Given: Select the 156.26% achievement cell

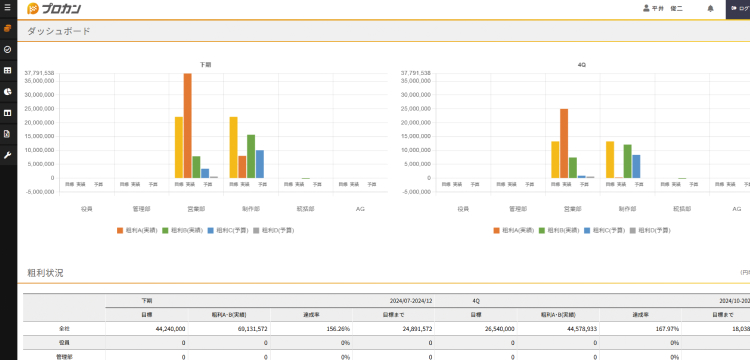Looking at the screenshot, I should pyautogui.click(x=311, y=329).
